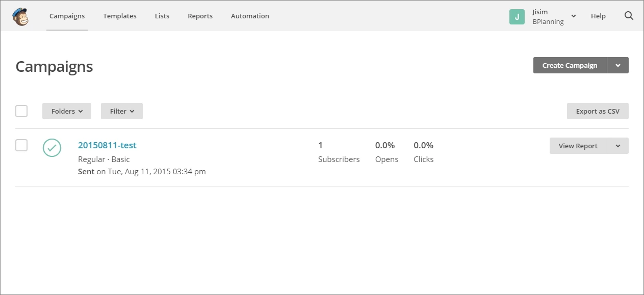The width and height of the screenshot is (644, 295).
Task: Open the 20150811-test campaign link
Action: (x=107, y=145)
